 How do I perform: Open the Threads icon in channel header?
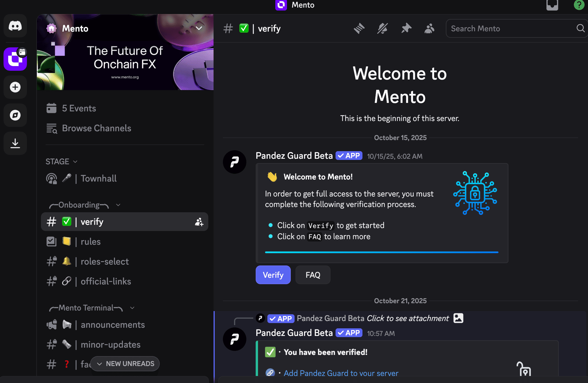coord(359,28)
